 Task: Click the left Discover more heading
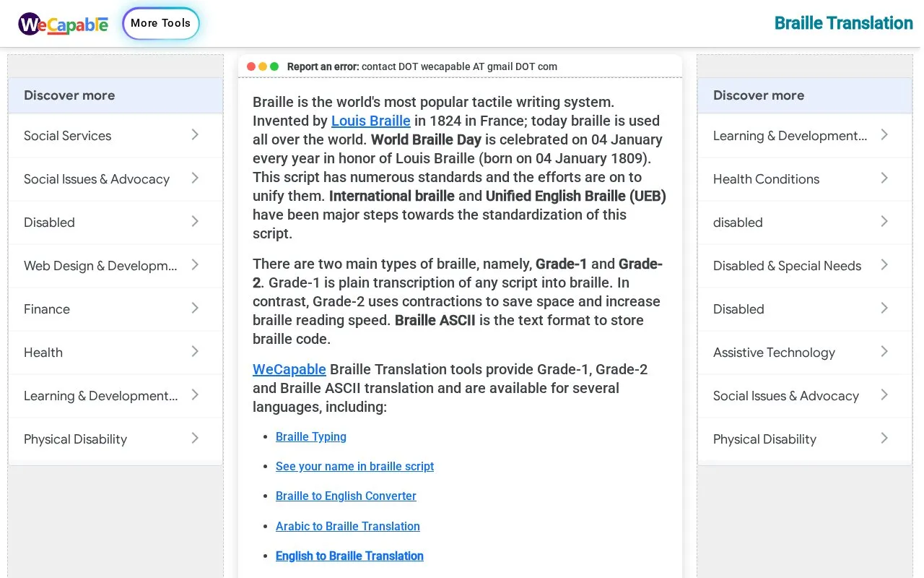(69, 95)
